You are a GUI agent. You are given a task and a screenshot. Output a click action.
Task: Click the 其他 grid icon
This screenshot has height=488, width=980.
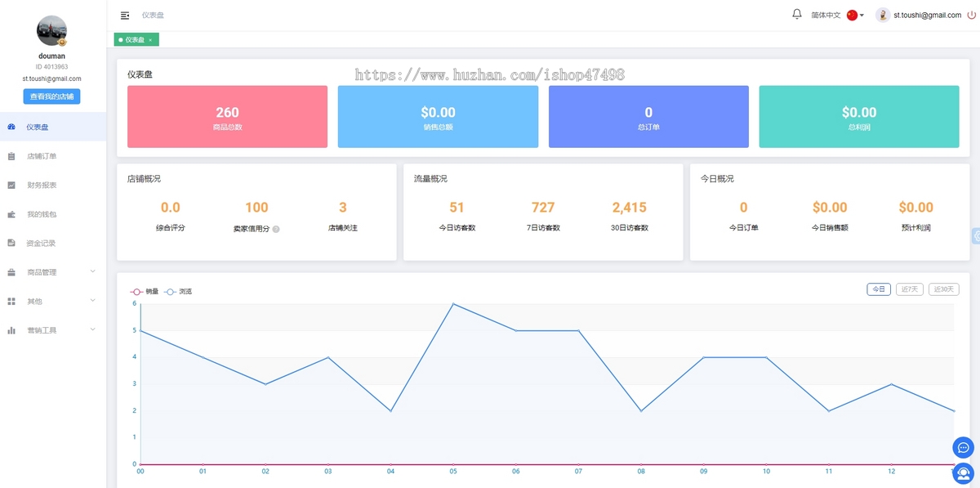11,302
